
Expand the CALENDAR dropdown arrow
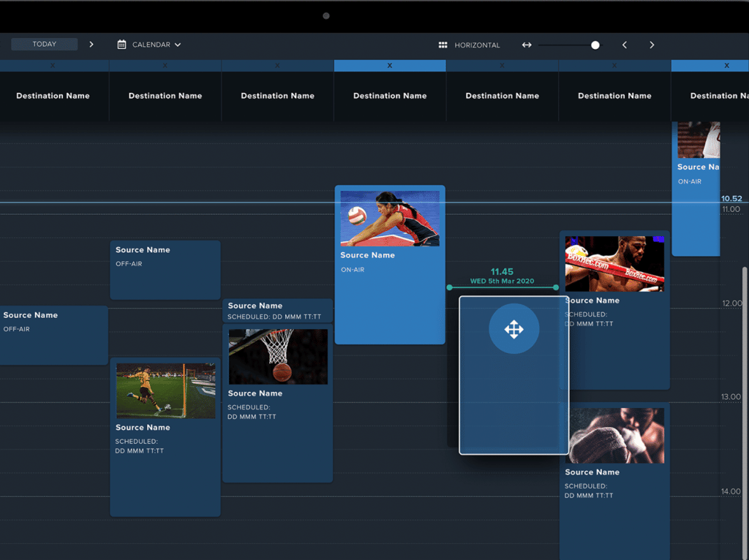[x=178, y=45]
